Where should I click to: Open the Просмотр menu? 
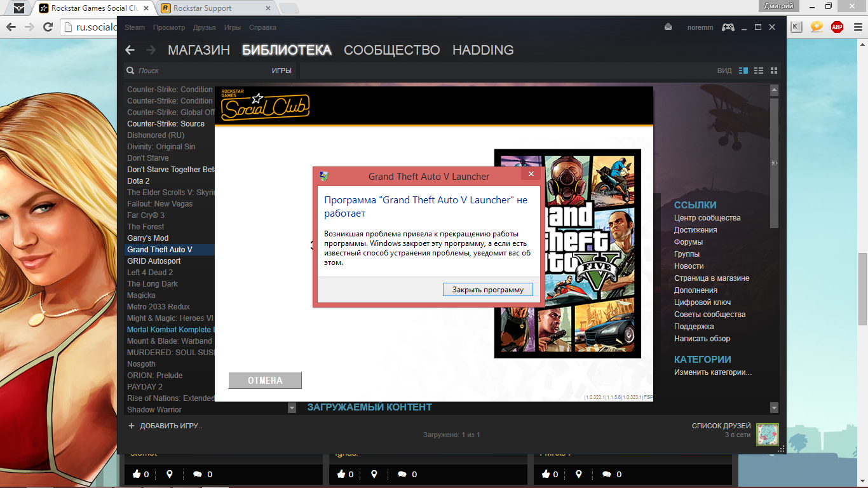[x=169, y=27]
